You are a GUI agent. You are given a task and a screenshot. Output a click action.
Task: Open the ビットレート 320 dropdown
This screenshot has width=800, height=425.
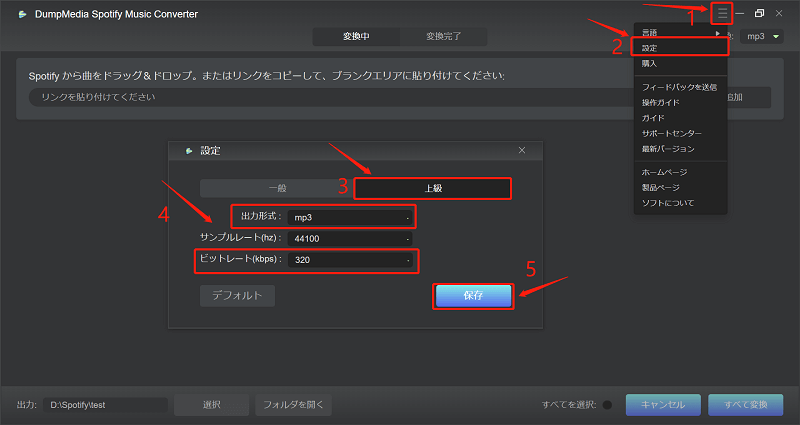(350, 260)
